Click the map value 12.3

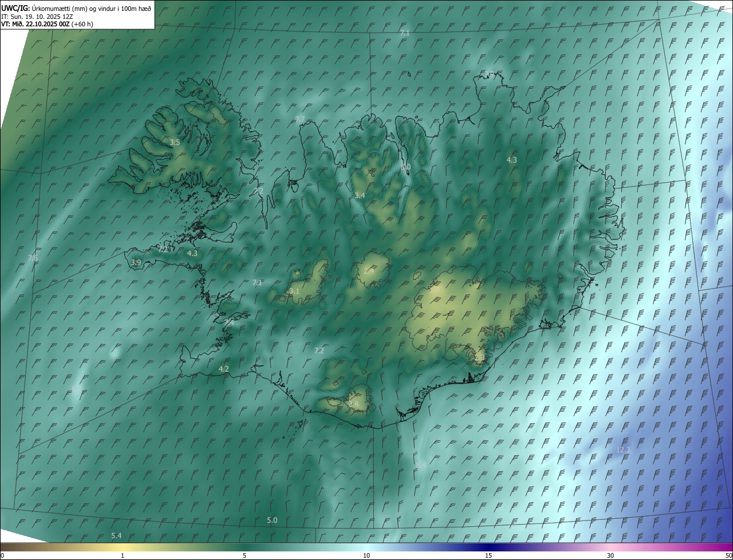point(623,450)
